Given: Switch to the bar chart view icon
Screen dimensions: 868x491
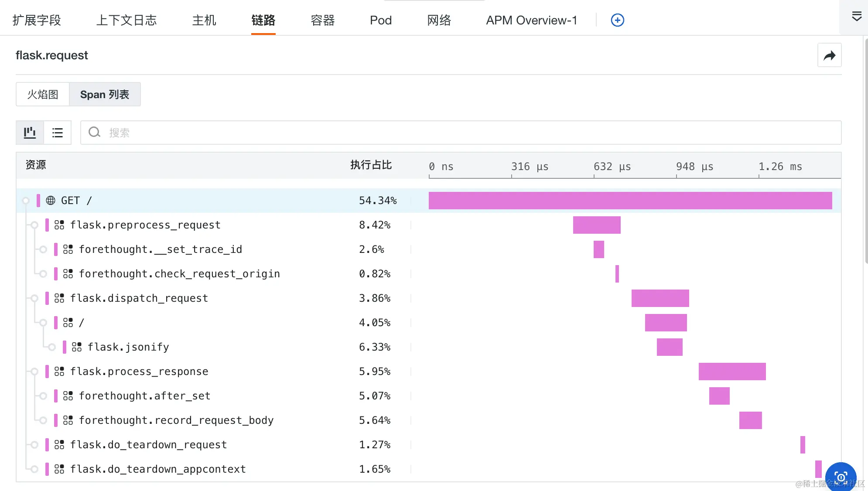Looking at the screenshot, I should point(30,133).
